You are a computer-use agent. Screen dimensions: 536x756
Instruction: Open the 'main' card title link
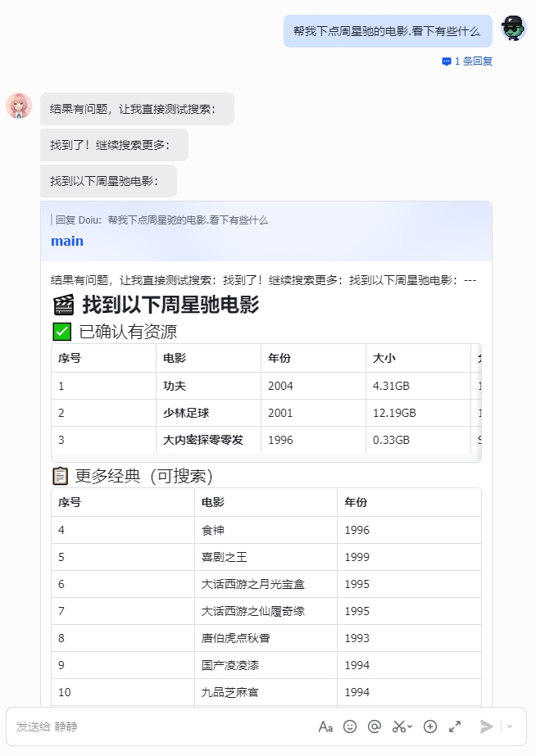67,241
